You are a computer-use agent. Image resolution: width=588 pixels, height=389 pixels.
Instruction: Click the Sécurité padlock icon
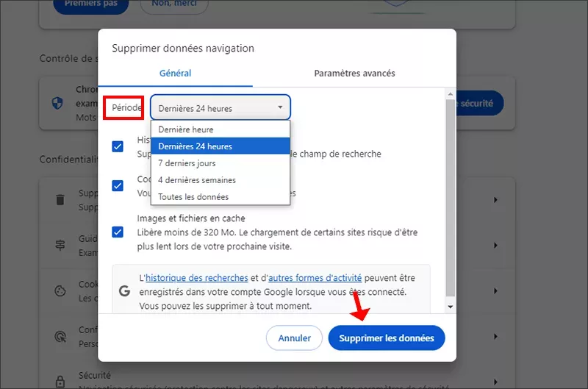pos(60,382)
